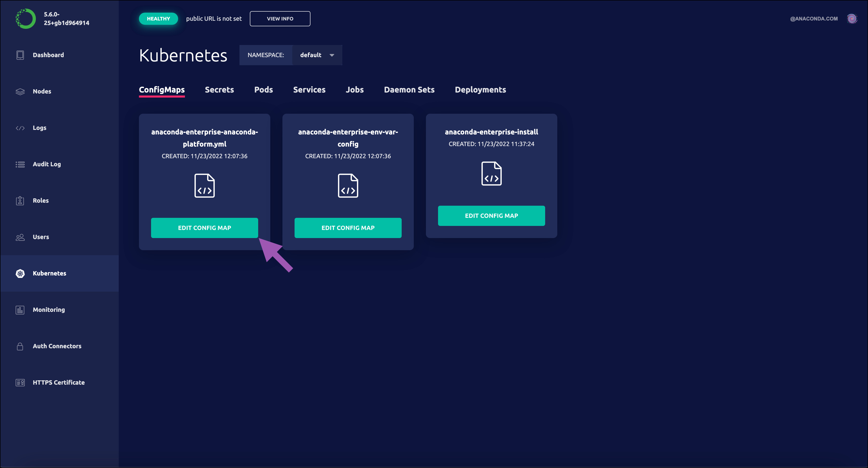Click the namespace dropdown arrow
868x468 pixels.
tap(332, 55)
